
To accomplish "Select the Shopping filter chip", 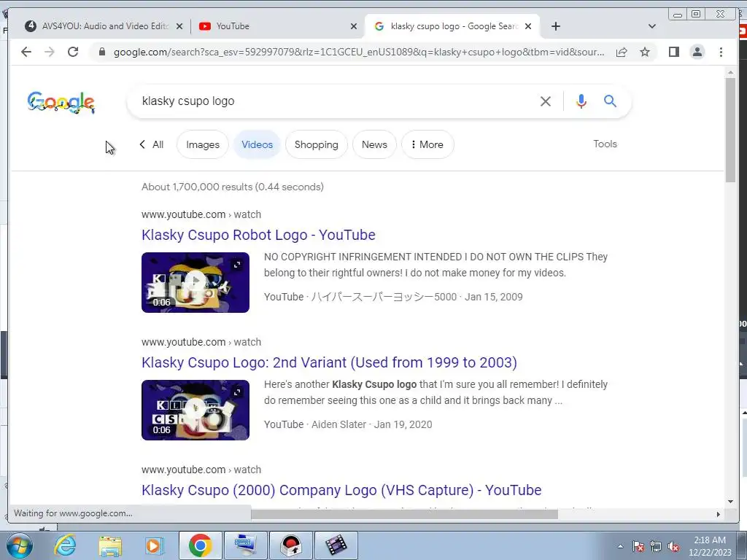I will (x=317, y=144).
